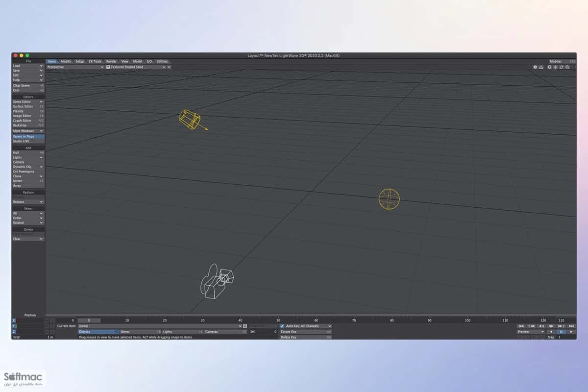Toggle Parent in Place option
The width and height of the screenshot is (588, 392).
click(28, 136)
